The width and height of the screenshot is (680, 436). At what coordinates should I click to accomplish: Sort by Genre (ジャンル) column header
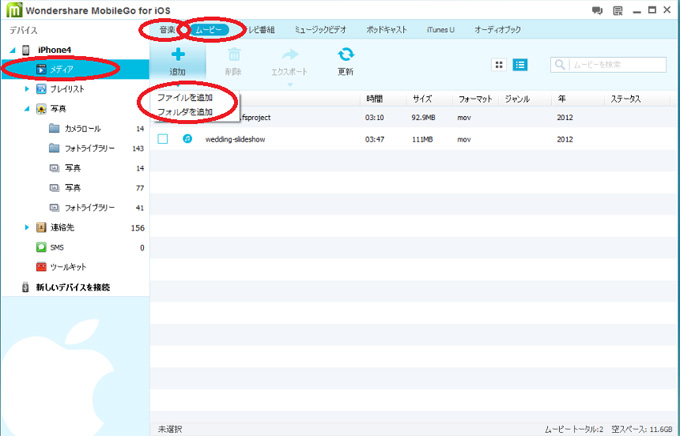517,99
